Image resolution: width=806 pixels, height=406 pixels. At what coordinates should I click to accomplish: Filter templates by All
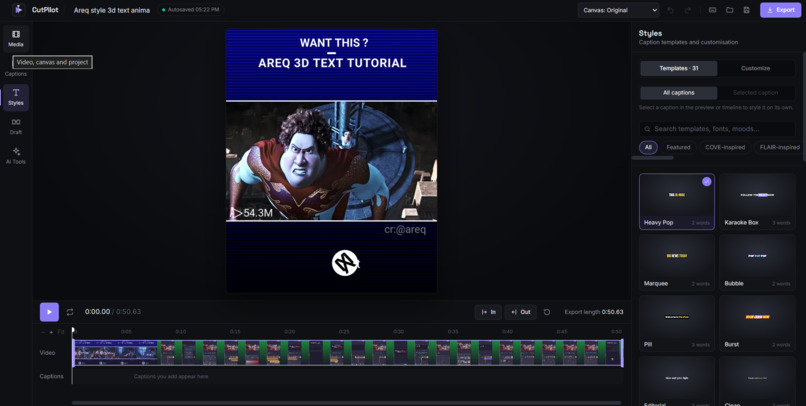tap(648, 147)
